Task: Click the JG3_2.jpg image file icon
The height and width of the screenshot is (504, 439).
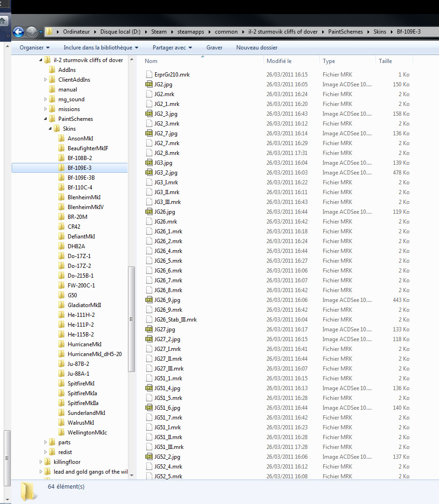Action: click(149, 173)
